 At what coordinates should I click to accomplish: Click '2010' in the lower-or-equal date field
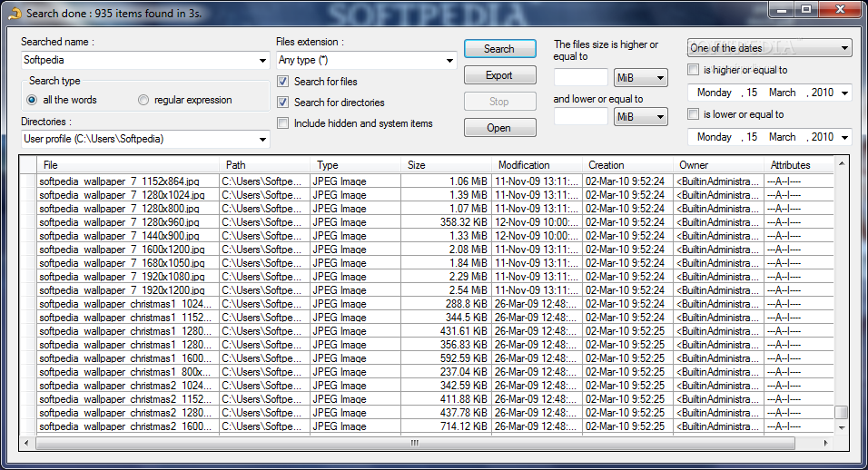822,137
